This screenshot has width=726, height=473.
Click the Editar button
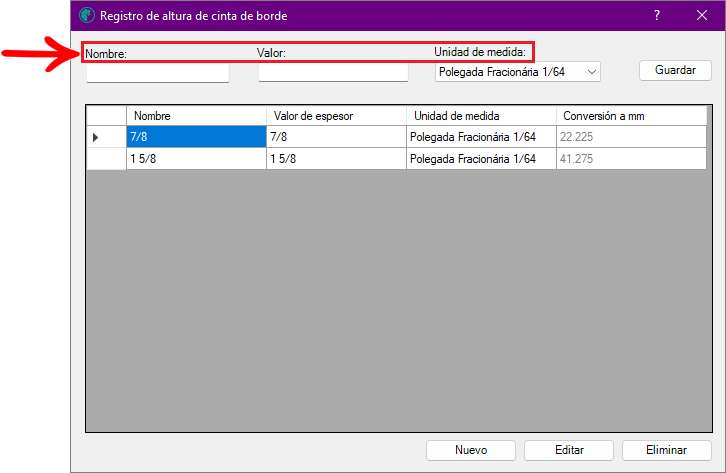click(x=569, y=450)
